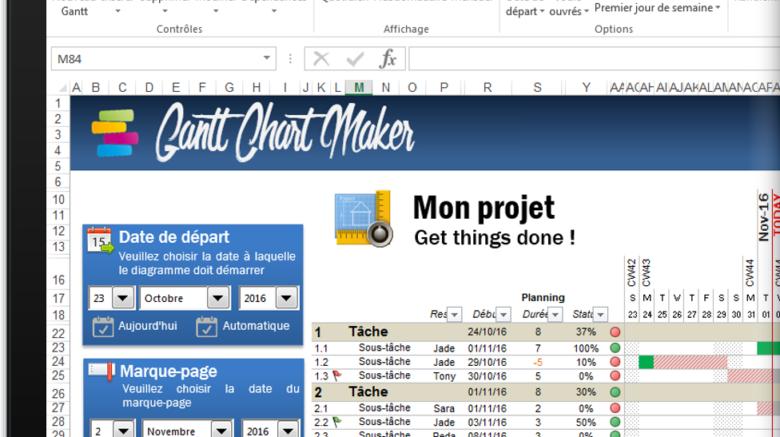Select column M header
The height and width of the screenshot is (437, 780).
click(359, 87)
